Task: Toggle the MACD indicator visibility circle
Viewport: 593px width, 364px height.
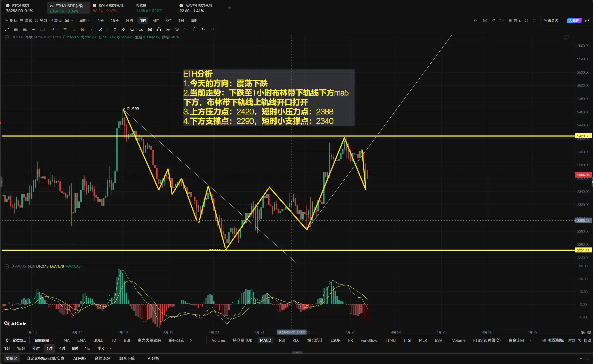Action: 7,266
